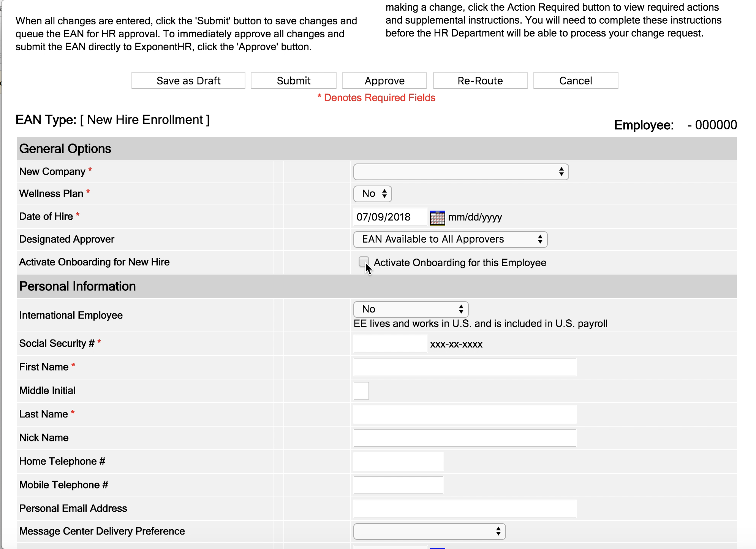Click the Date of Hire text field
This screenshot has width=756, height=549.
click(x=390, y=217)
